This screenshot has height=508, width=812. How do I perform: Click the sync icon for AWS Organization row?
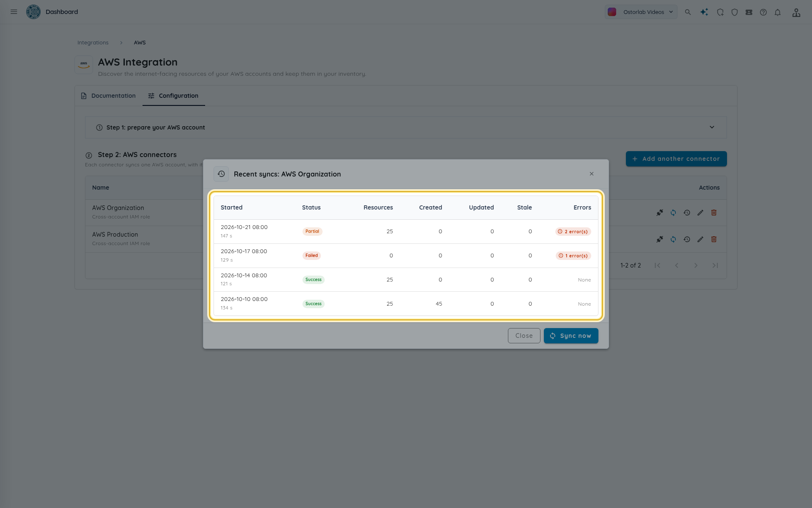pyautogui.click(x=673, y=213)
